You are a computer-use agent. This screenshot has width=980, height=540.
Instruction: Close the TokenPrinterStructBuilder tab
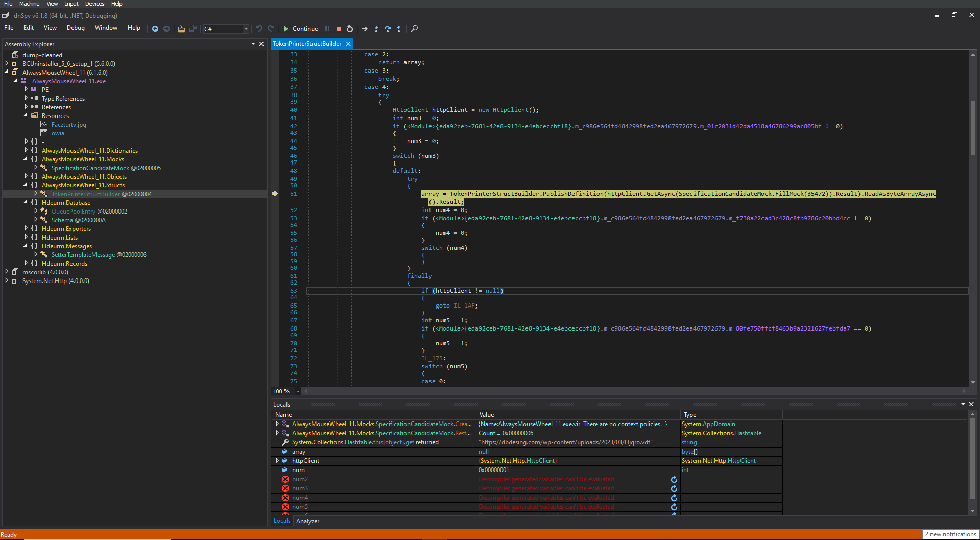[348, 44]
